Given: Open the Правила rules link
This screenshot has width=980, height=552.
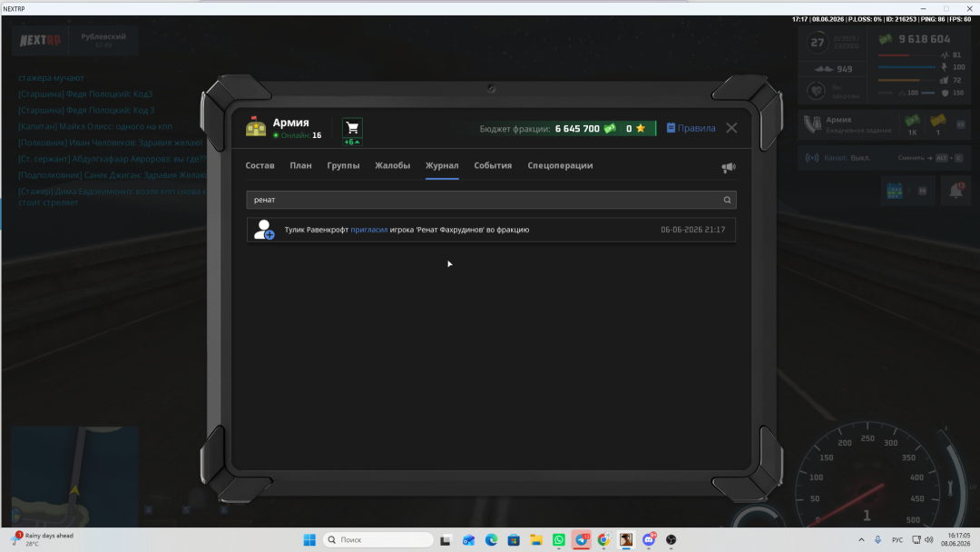Looking at the screenshot, I should click(x=691, y=128).
